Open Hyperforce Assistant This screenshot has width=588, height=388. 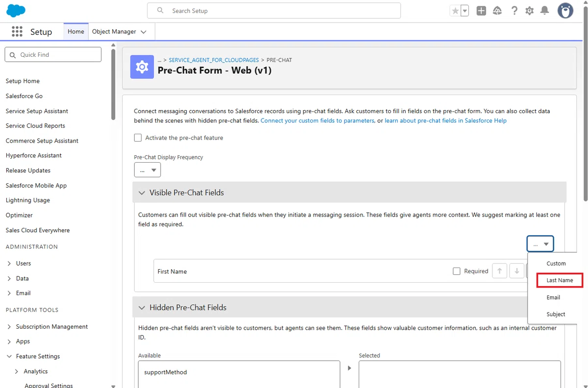pyautogui.click(x=33, y=155)
